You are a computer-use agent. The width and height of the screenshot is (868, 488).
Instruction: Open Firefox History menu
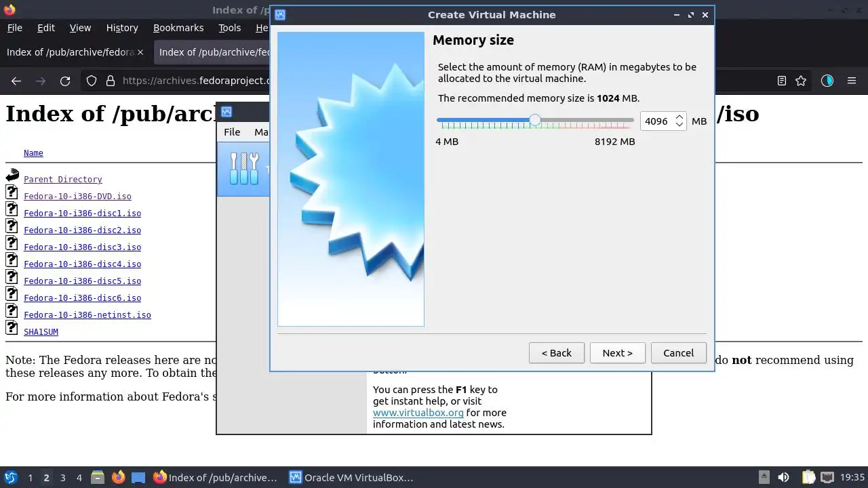(122, 28)
